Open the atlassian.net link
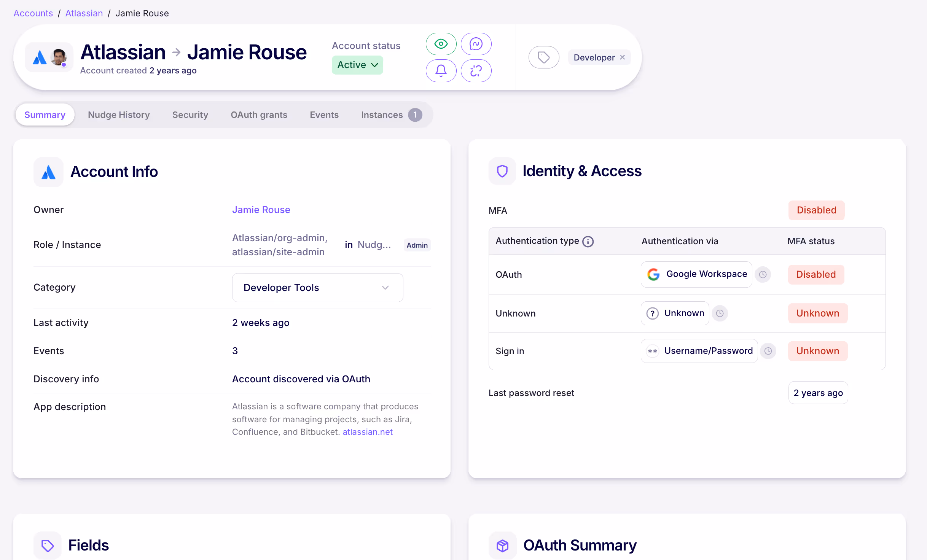The width and height of the screenshot is (927, 560). [368, 432]
